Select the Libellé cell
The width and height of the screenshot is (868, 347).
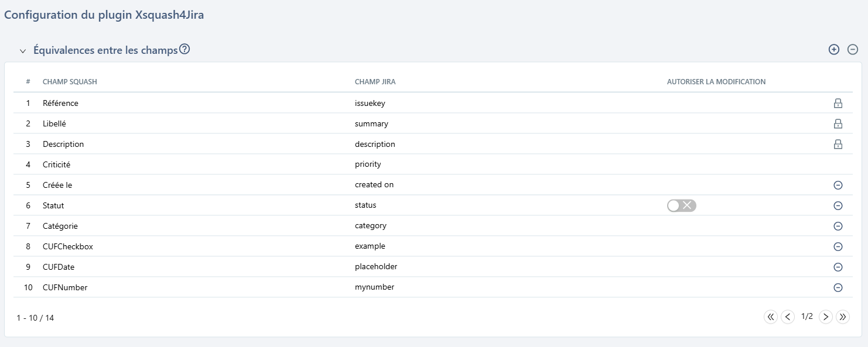pos(54,123)
